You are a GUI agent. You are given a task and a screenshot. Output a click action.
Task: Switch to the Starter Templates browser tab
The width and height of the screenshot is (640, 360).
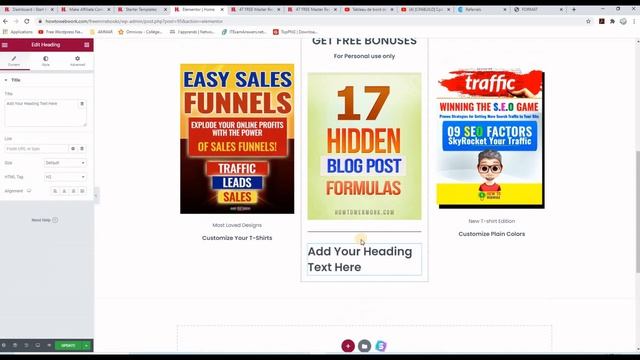coord(142,9)
